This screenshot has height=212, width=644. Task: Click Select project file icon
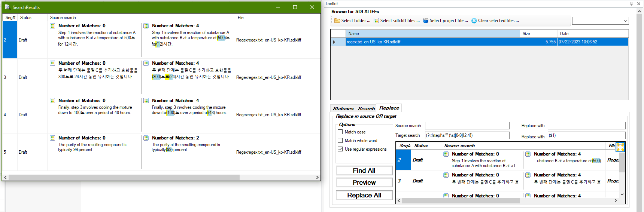(426, 21)
